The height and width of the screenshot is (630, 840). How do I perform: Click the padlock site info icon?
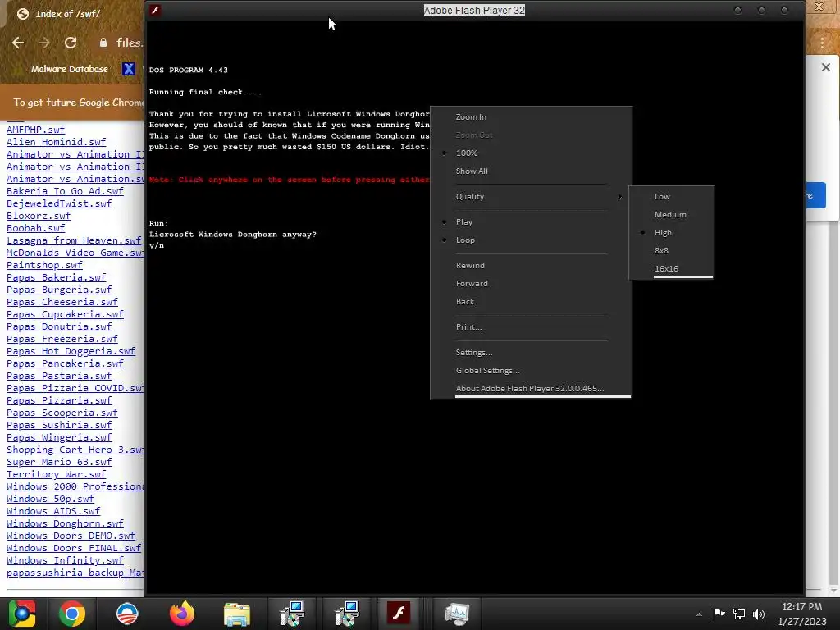(x=103, y=43)
